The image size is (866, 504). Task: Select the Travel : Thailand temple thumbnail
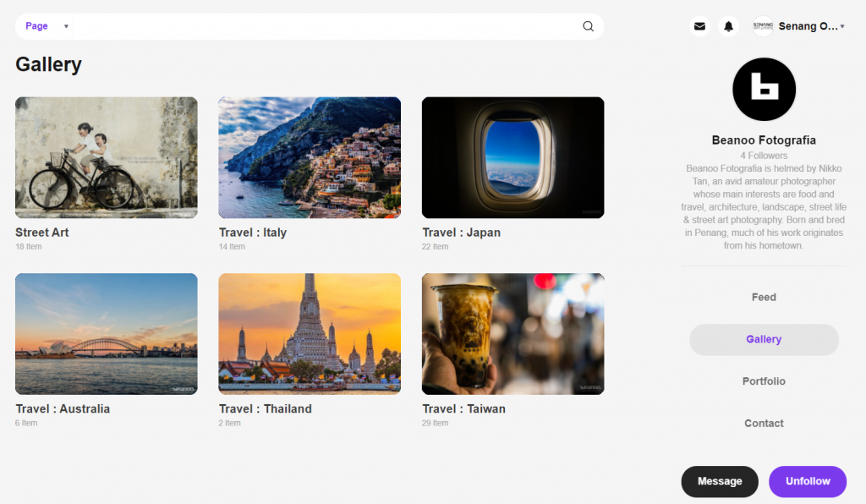310,334
